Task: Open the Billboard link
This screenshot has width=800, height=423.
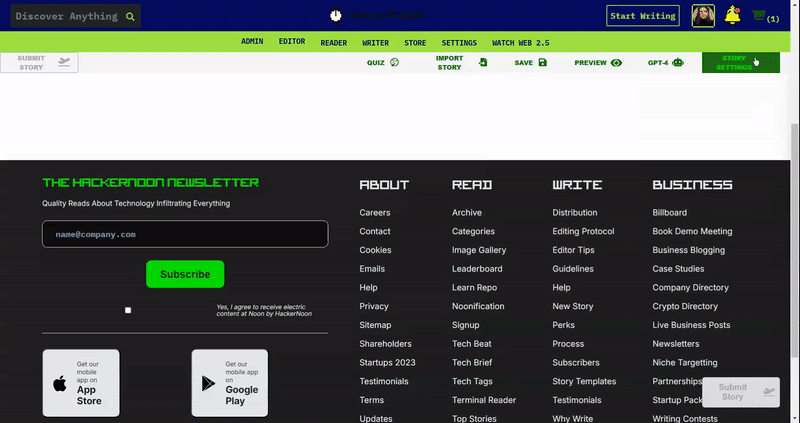Action: 669,212
